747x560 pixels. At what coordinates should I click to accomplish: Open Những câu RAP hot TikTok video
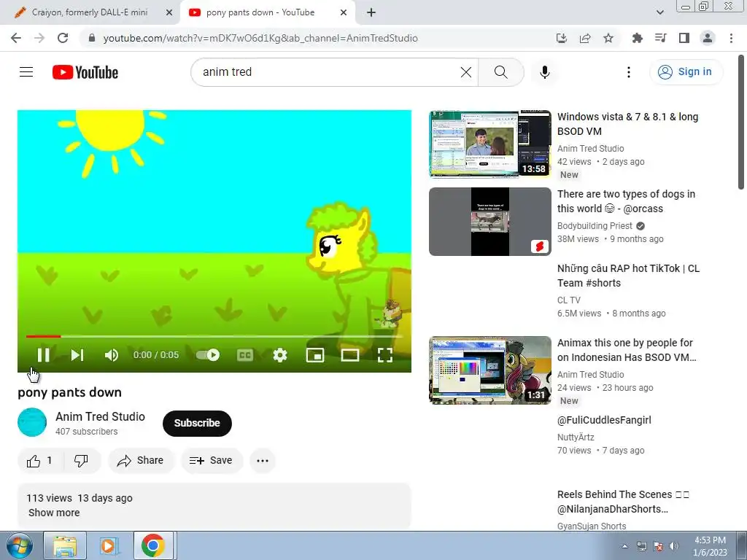[628, 275]
